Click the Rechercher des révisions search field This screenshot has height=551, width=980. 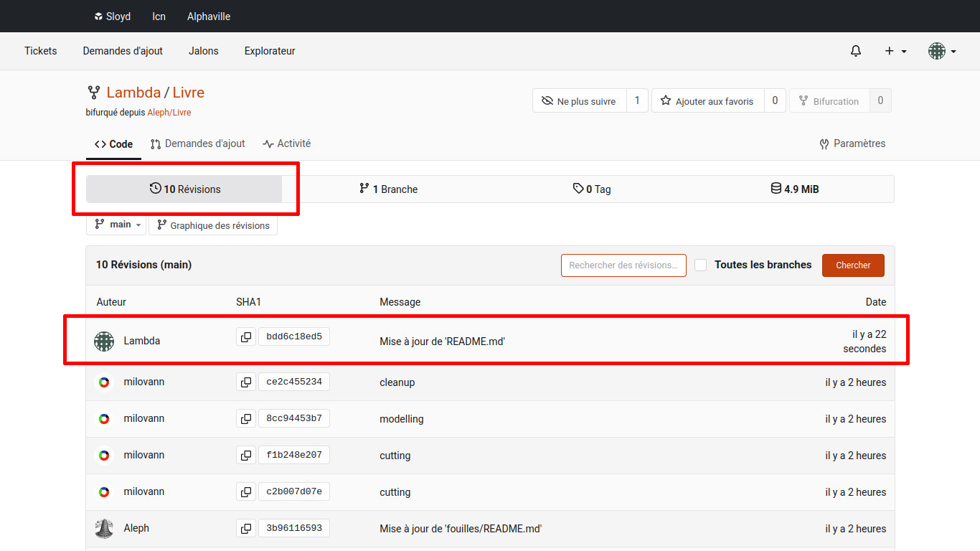pos(623,265)
